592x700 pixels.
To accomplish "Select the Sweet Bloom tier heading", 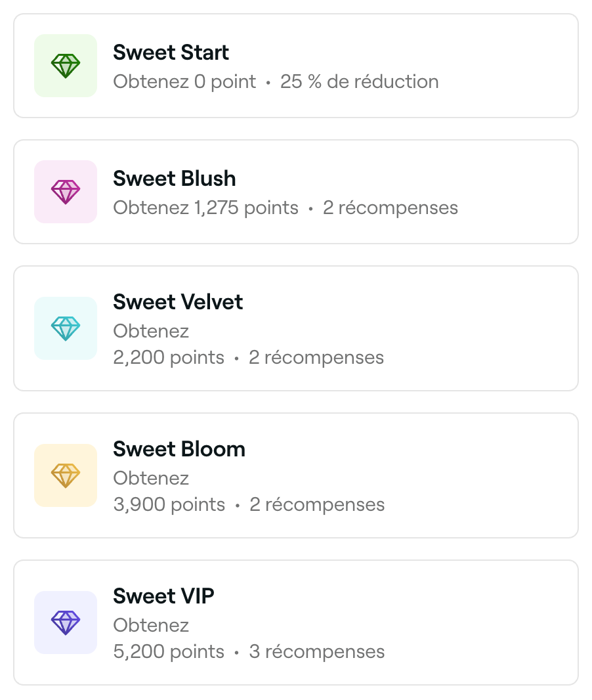I will (179, 449).
